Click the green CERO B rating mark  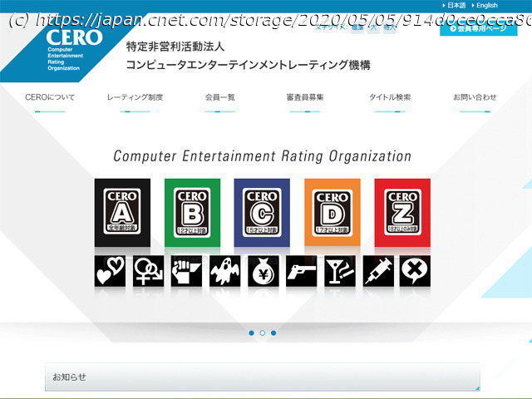coord(192,213)
